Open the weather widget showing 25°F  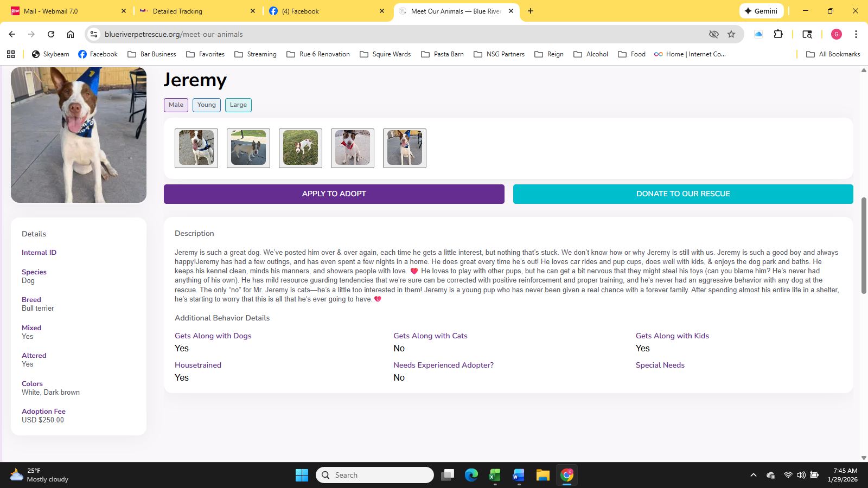(39, 475)
